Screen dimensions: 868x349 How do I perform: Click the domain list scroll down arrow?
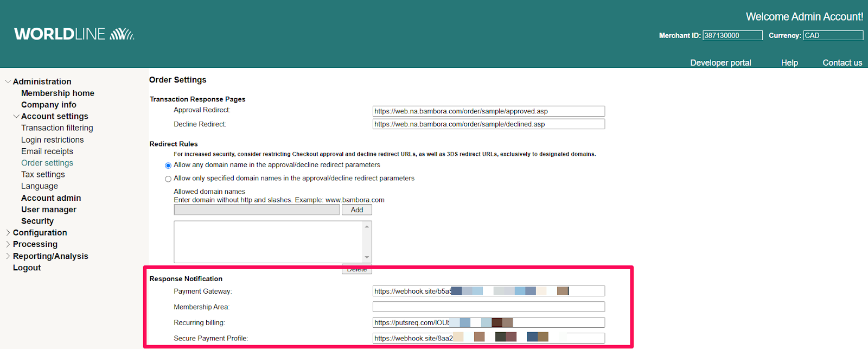(x=367, y=257)
